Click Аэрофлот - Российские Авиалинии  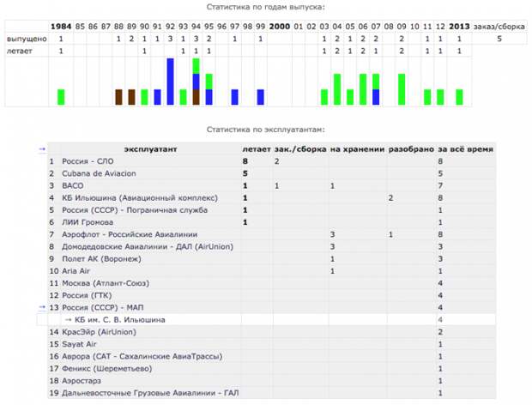(130, 235)
